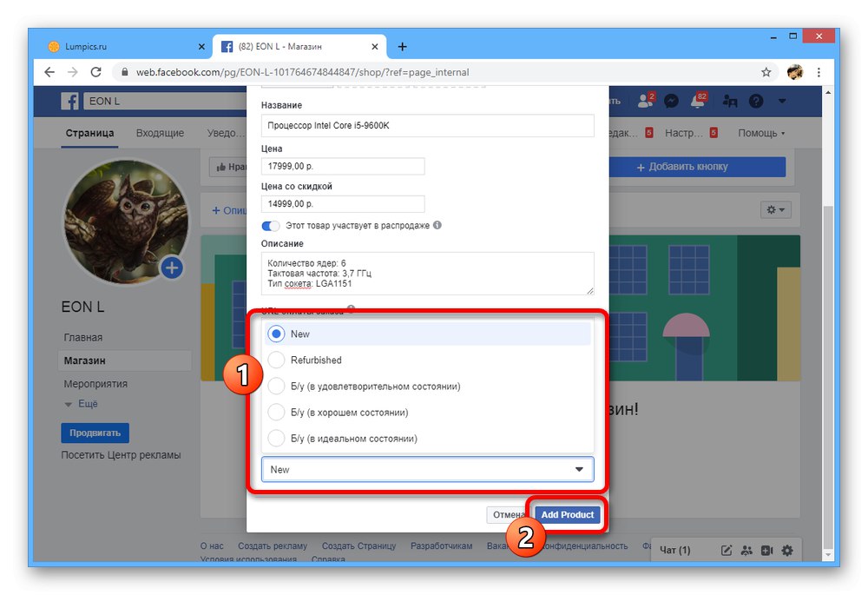Viewport: 868px width, 595px height.
Task: Open the Чат (1) bar
Action: pyautogui.click(x=674, y=550)
